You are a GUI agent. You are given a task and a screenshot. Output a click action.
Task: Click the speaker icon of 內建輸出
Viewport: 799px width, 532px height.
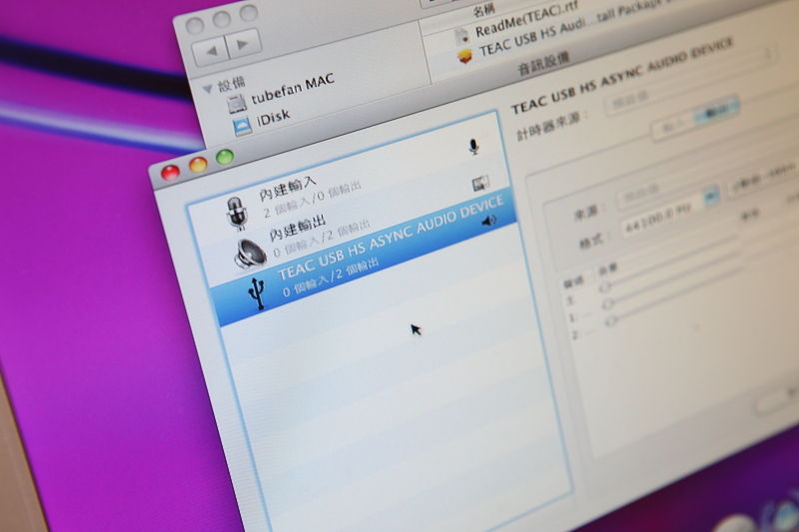251,254
